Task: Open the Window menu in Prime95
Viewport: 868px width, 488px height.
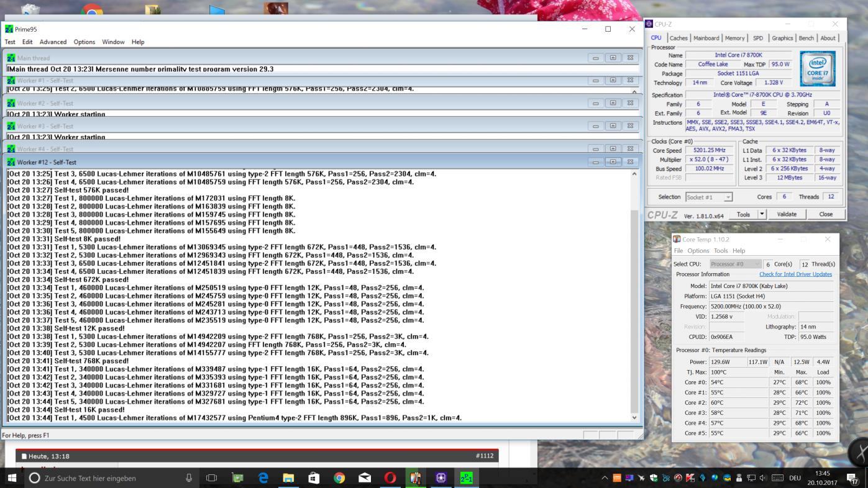Action: tap(113, 42)
